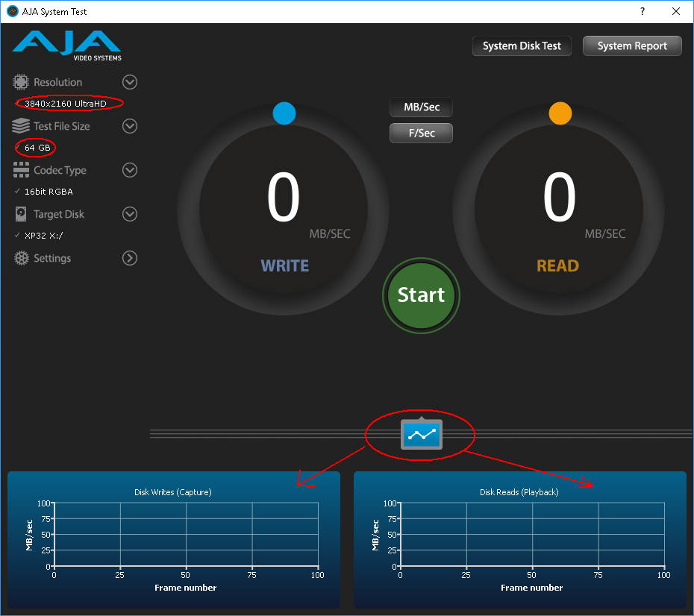This screenshot has height=616, width=694.
Task: Click the Codec Type film icon
Action: pyautogui.click(x=21, y=170)
